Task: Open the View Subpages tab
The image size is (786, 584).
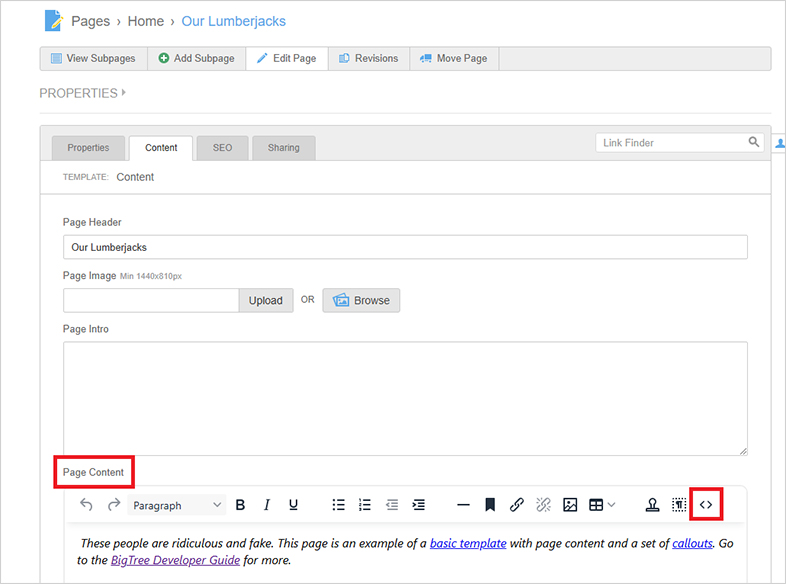Action: (94, 59)
